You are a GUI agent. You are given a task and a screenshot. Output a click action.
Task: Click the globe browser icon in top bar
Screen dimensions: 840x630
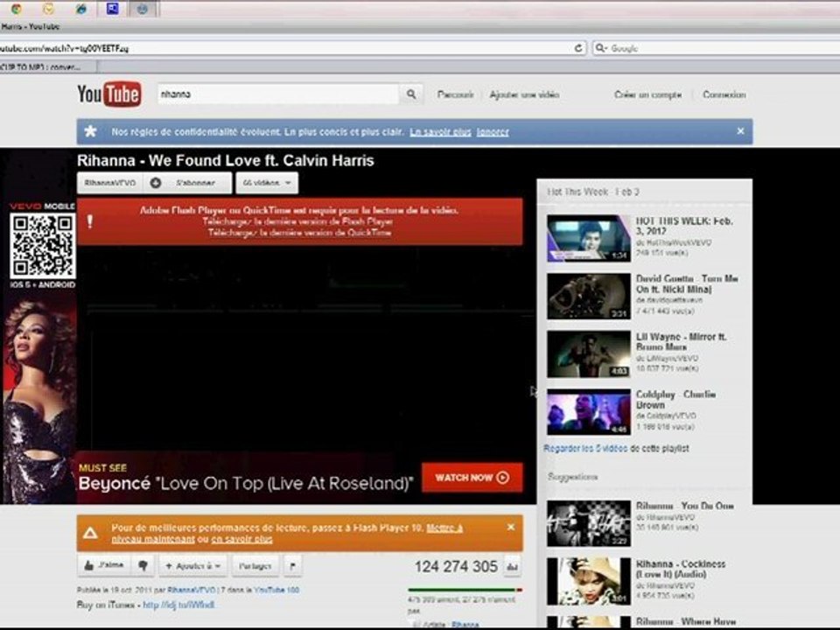tap(80, 9)
